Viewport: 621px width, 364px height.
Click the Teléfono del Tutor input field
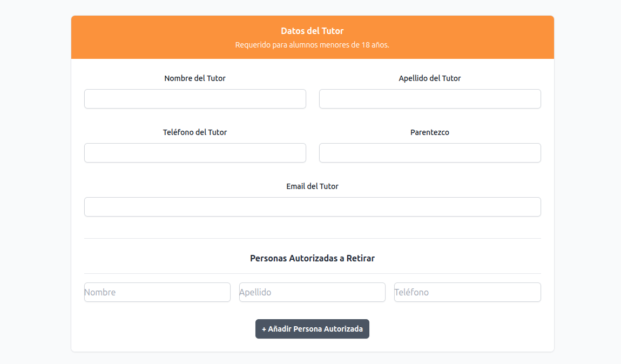pyautogui.click(x=194, y=153)
